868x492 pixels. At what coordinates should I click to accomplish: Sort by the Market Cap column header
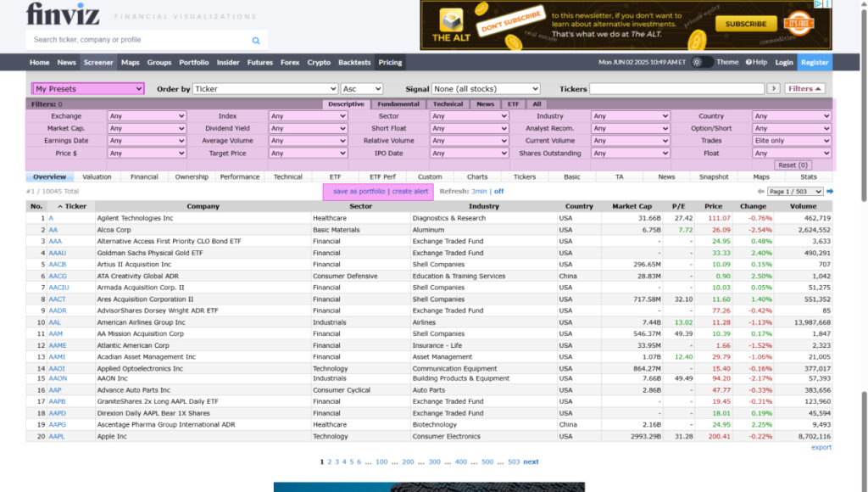point(632,206)
